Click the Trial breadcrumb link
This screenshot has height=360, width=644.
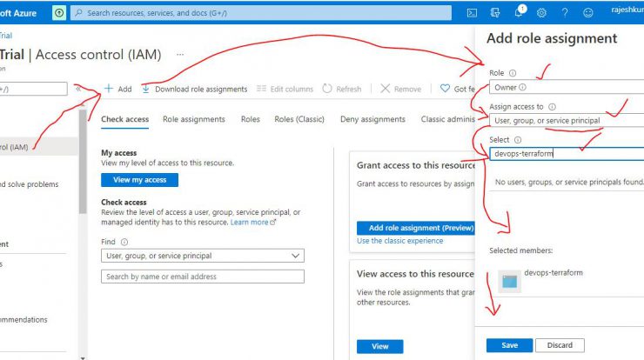tap(6, 36)
